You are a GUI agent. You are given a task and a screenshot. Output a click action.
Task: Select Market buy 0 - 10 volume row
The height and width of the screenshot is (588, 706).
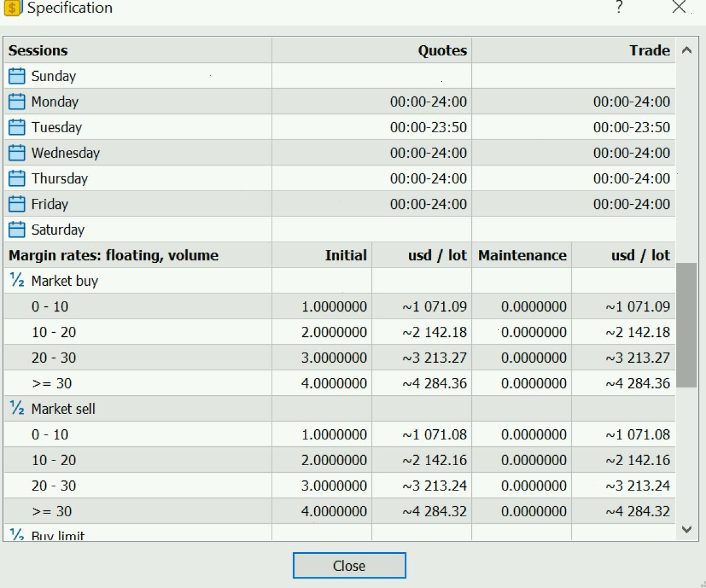(x=340, y=306)
